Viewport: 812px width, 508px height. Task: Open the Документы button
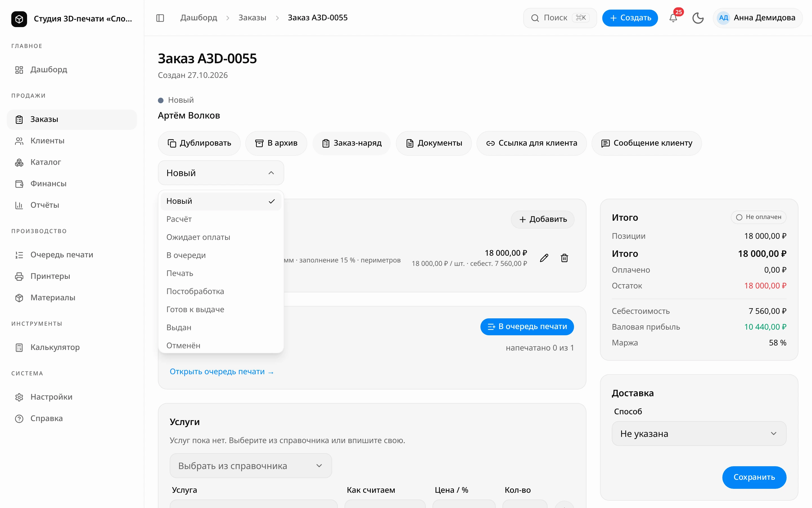click(x=434, y=143)
